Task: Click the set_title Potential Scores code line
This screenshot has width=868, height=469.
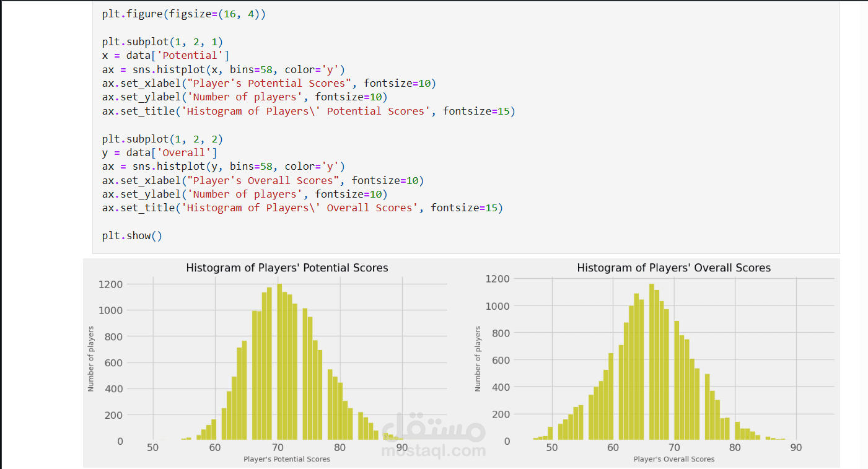Action: coord(309,111)
